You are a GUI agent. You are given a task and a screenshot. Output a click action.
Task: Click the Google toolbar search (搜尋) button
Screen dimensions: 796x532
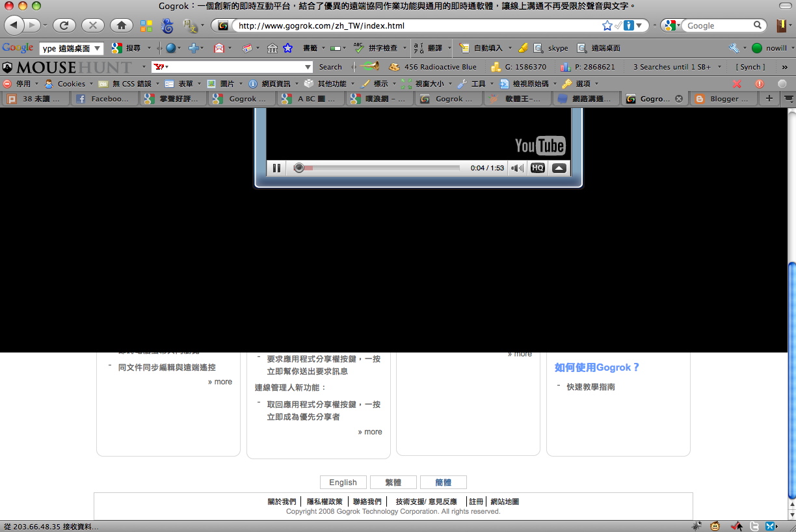coord(127,48)
